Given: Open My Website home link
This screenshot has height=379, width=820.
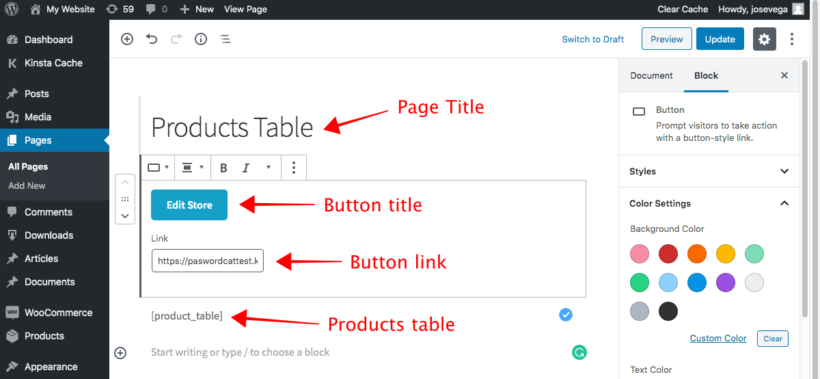Looking at the screenshot, I should point(62,9).
